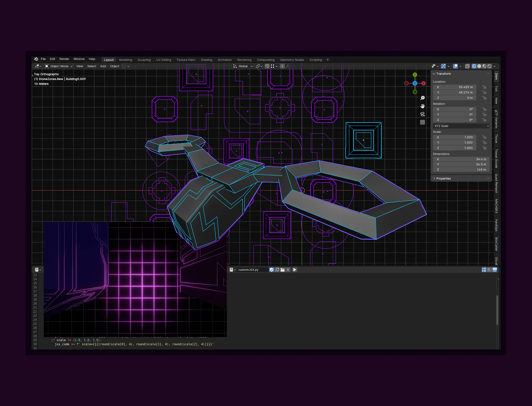Open the XYZ Euler rotation mode dropdown

pos(461,126)
